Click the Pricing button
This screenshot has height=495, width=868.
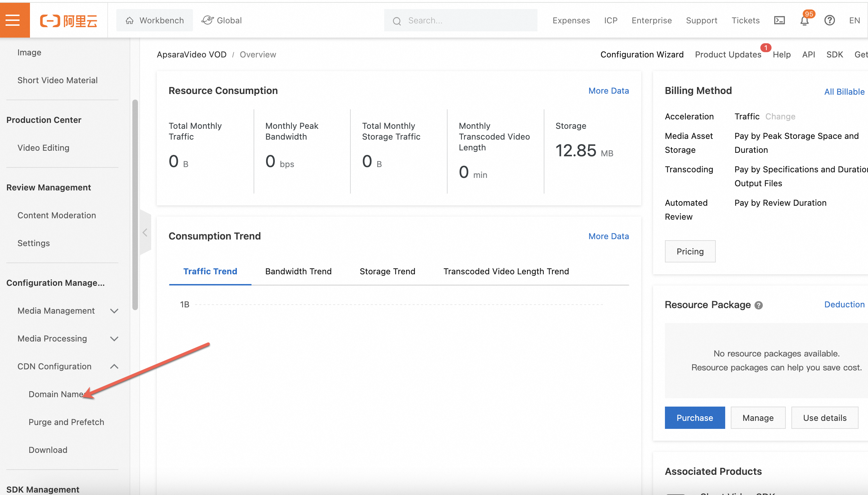[690, 251]
